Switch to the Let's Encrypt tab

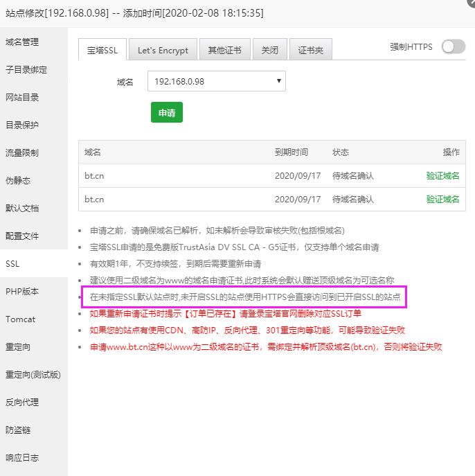pyautogui.click(x=163, y=49)
